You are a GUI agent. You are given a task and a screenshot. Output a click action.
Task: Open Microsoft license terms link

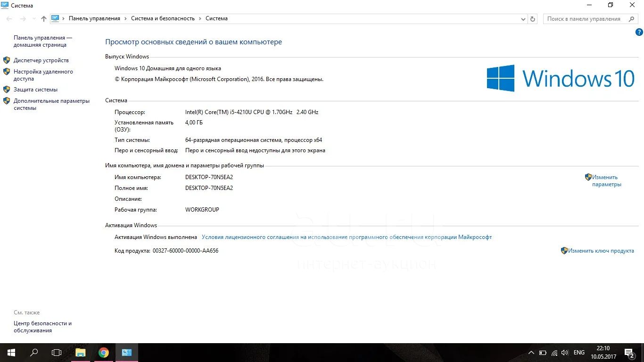pos(347,237)
